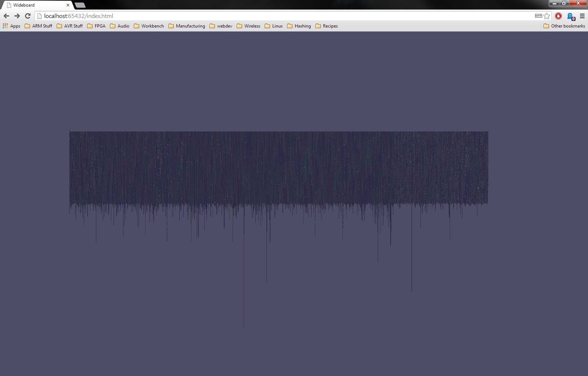Open the FPGA bookmarks folder
Viewport: 588px width, 376px height.
pyautogui.click(x=96, y=26)
